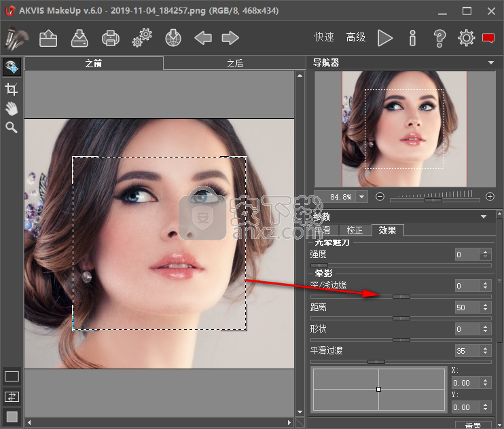The width and height of the screenshot is (504, 429).
Task: Collapse the 导航器 navigator panel arrow
Action: [491, 62]
